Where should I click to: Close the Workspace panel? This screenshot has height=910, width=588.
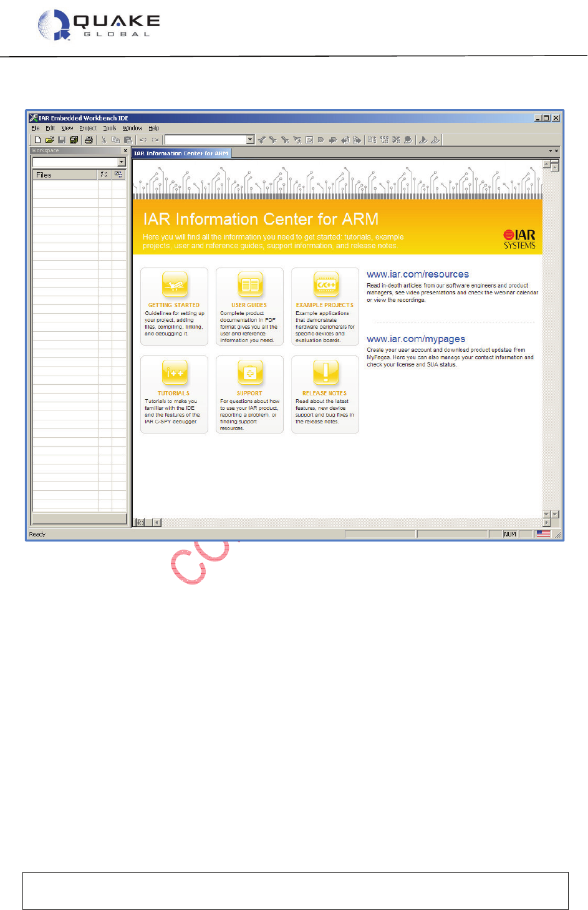pos(125,150)
